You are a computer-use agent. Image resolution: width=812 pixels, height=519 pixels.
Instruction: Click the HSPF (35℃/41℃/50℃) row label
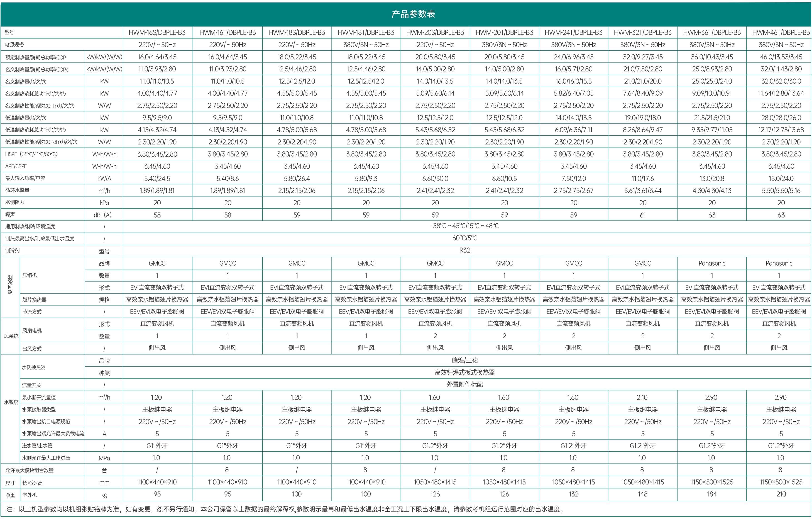coord(31,154)
